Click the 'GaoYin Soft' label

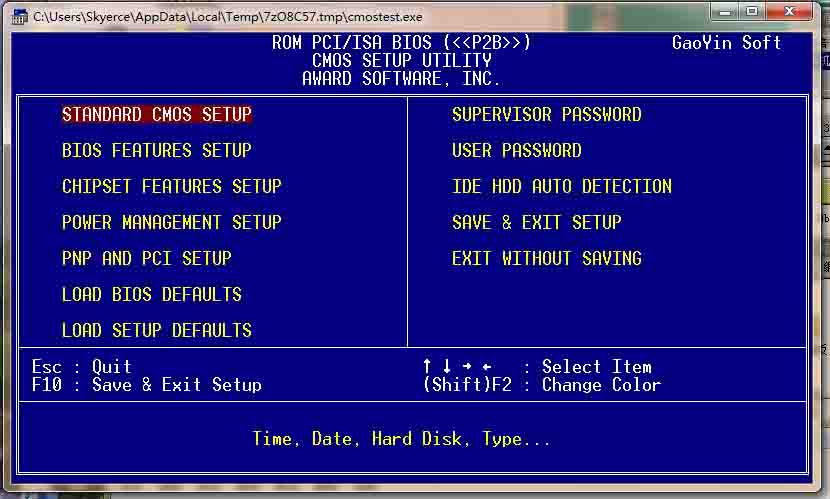(x=727, y=42)
